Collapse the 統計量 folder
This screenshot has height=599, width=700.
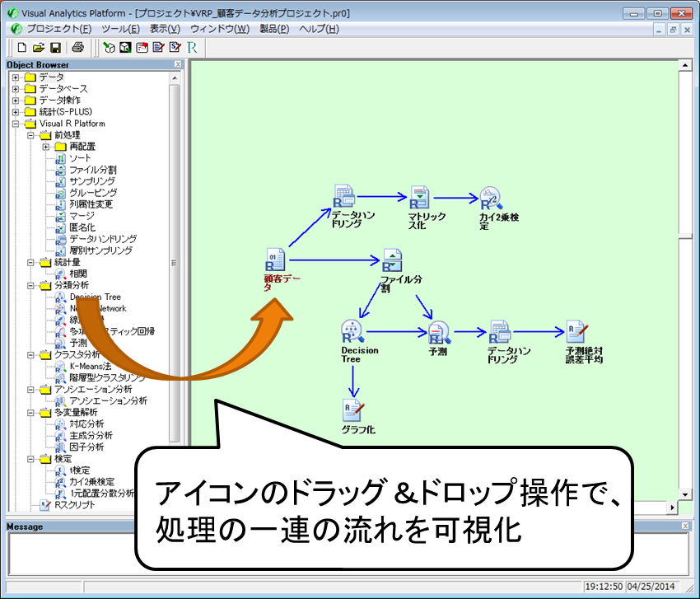(x=30, y=262)
